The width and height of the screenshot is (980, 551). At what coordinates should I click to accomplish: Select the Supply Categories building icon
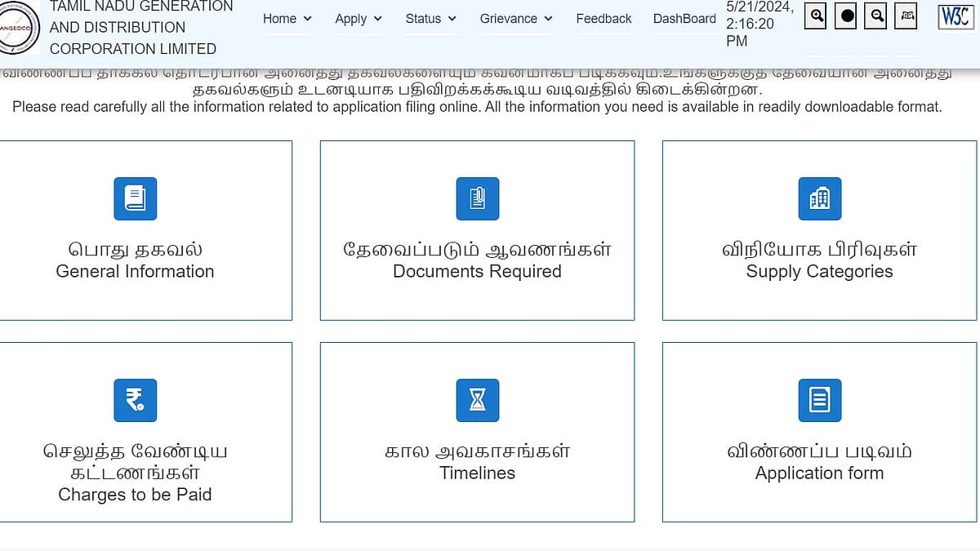click(x=819, y=198)
